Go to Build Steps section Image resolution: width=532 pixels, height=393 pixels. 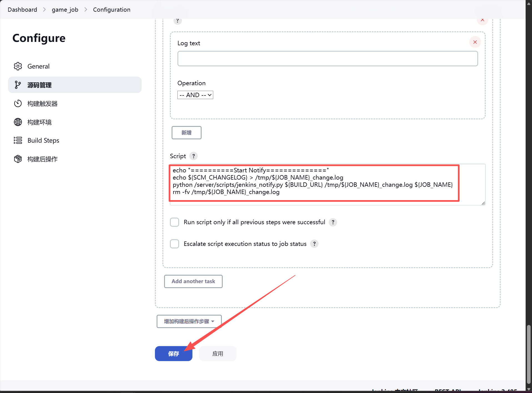coord(75,140)
